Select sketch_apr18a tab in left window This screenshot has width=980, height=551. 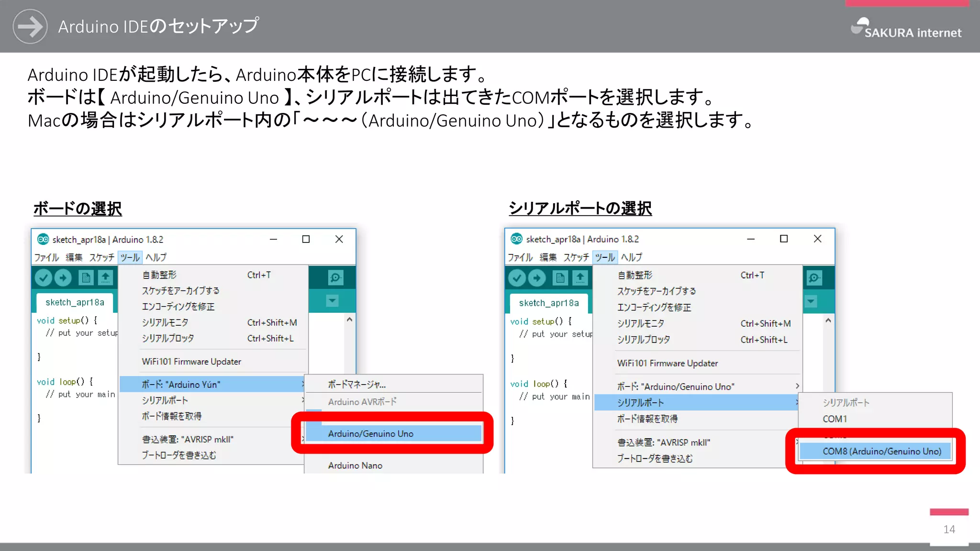75,302
